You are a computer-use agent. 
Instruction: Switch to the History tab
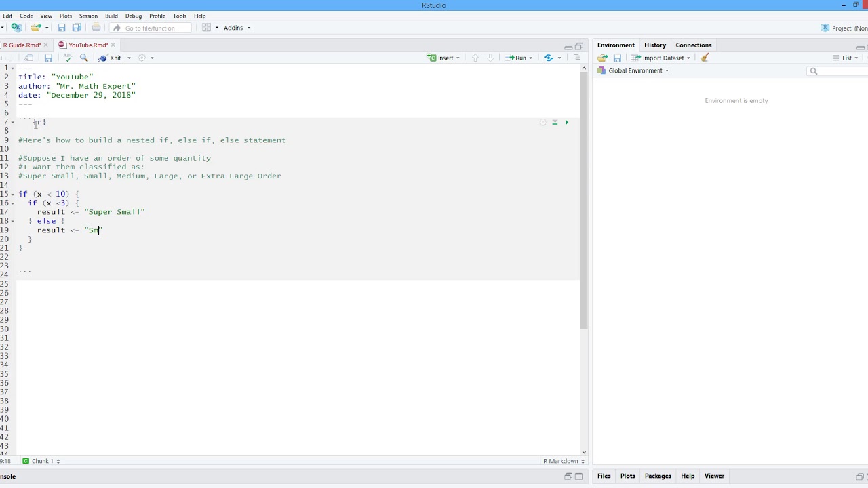point(655,45)
